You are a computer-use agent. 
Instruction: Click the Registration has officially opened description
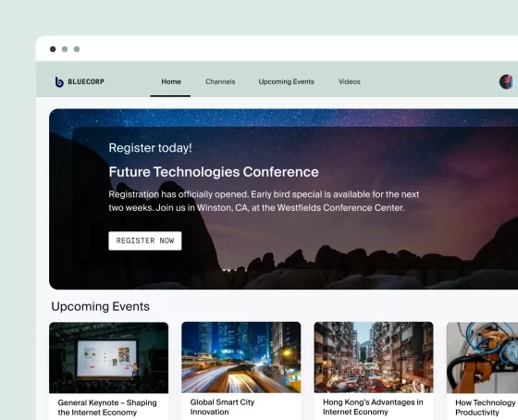pyautogui.click(x=264, y=201)
